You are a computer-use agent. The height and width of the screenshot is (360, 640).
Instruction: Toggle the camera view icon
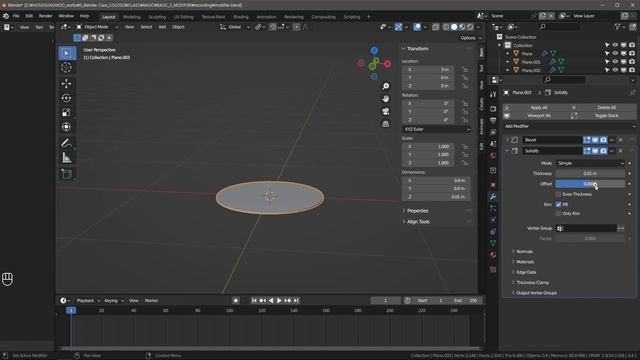click(x=385, y=111)
